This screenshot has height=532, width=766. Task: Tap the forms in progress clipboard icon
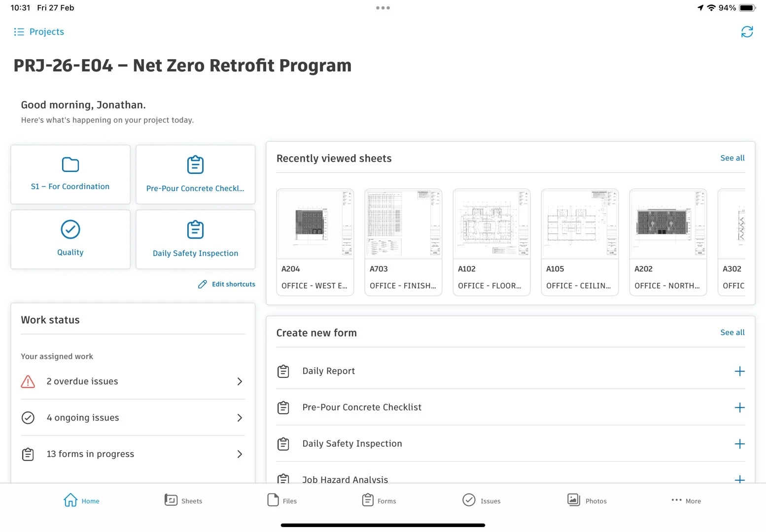tap(28, 454)
